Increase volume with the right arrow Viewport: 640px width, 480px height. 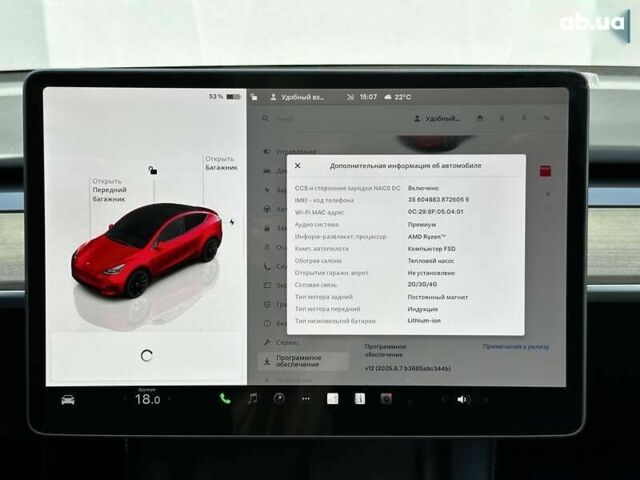pos(485,400)
